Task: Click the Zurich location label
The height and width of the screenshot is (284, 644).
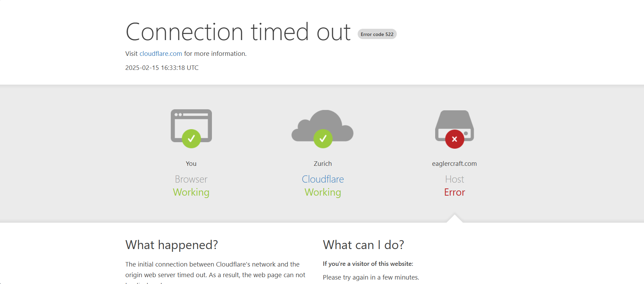Action: pyautogui.click(x=323, y=164)
